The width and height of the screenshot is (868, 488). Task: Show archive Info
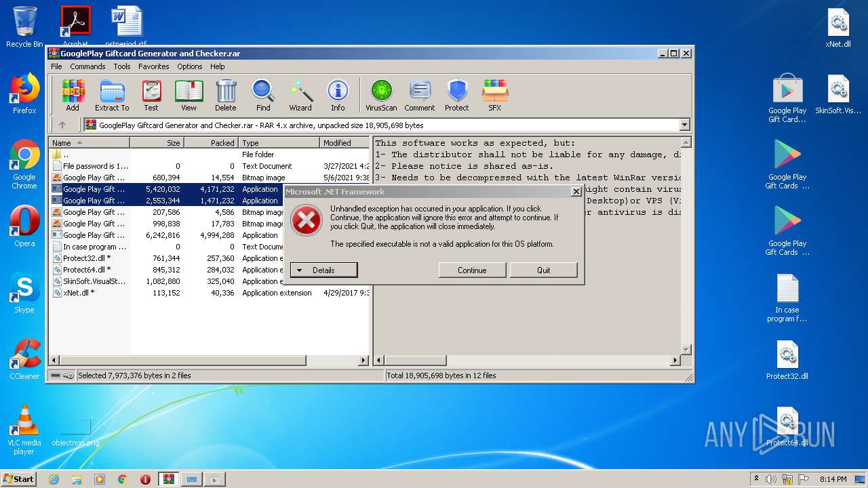(338, 96)
